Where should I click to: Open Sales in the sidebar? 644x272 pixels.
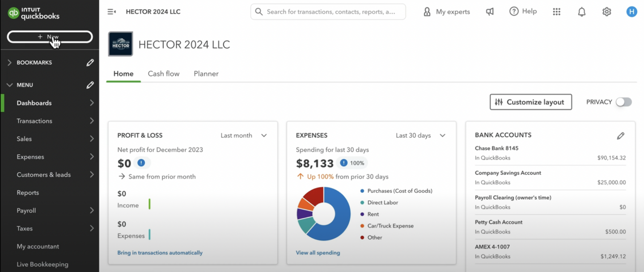pos(24,139)
